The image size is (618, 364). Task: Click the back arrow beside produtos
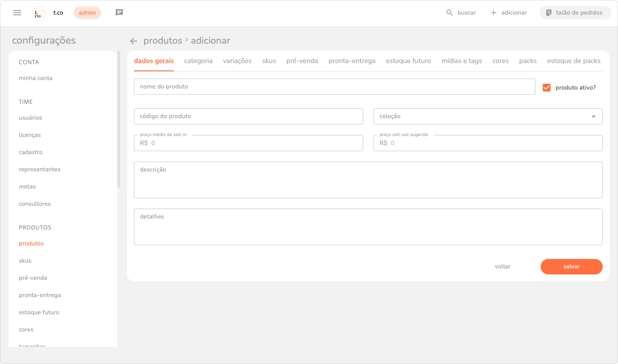coord(134,41)
